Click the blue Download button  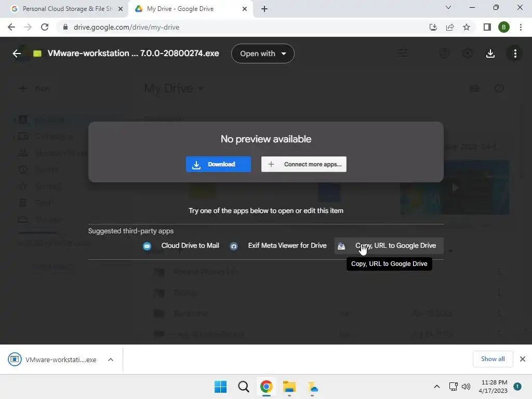[218, 164]
